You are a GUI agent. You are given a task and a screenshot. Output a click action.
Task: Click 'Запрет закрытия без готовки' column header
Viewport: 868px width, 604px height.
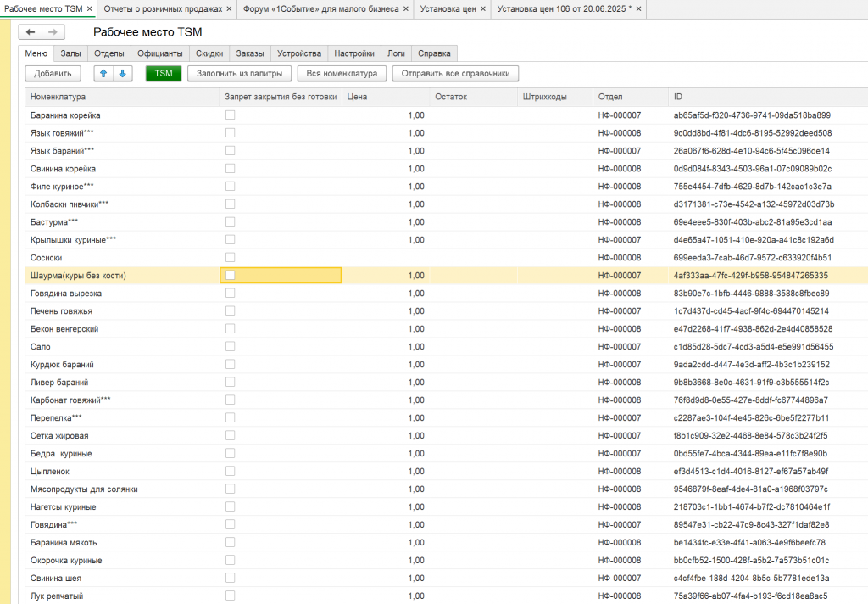click(x=281, y=97)
